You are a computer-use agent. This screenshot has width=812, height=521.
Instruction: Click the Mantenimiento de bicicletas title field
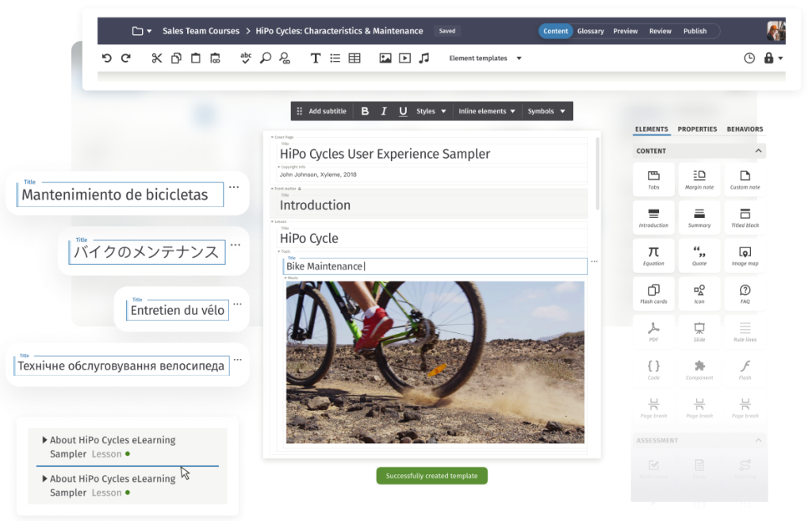[121, 195]
